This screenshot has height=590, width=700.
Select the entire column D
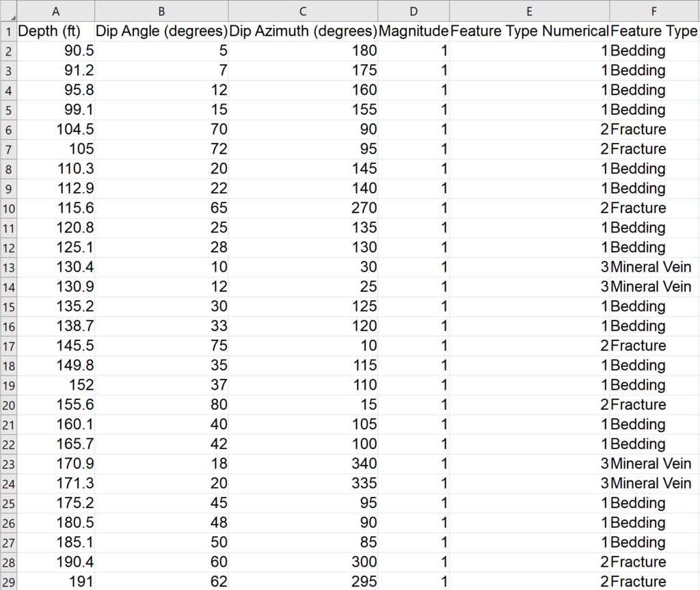point(414,10)
